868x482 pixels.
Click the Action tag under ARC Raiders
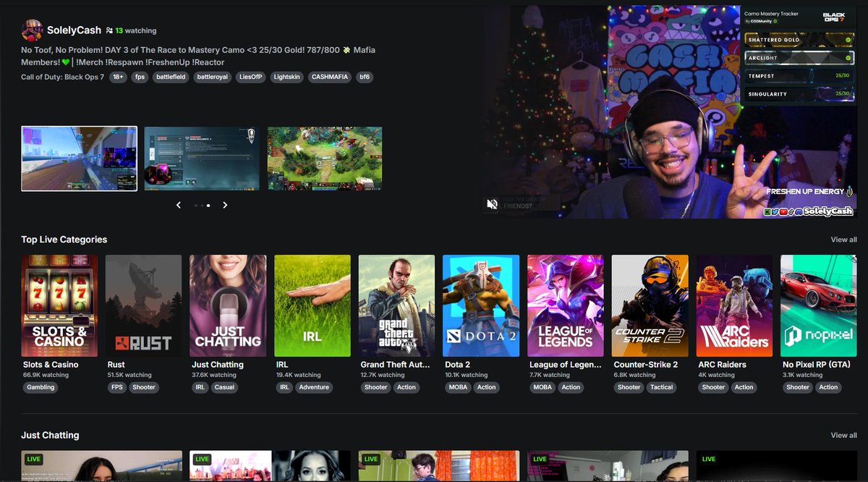[x=744, y=387]
